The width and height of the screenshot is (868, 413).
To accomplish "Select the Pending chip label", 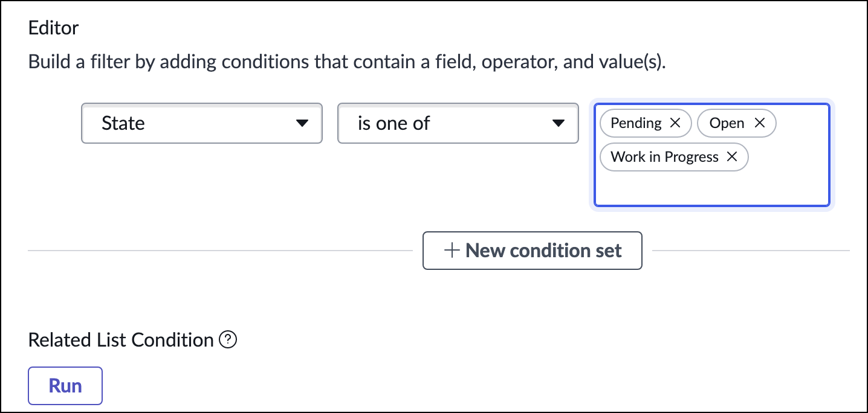I will tap(636, 123).
